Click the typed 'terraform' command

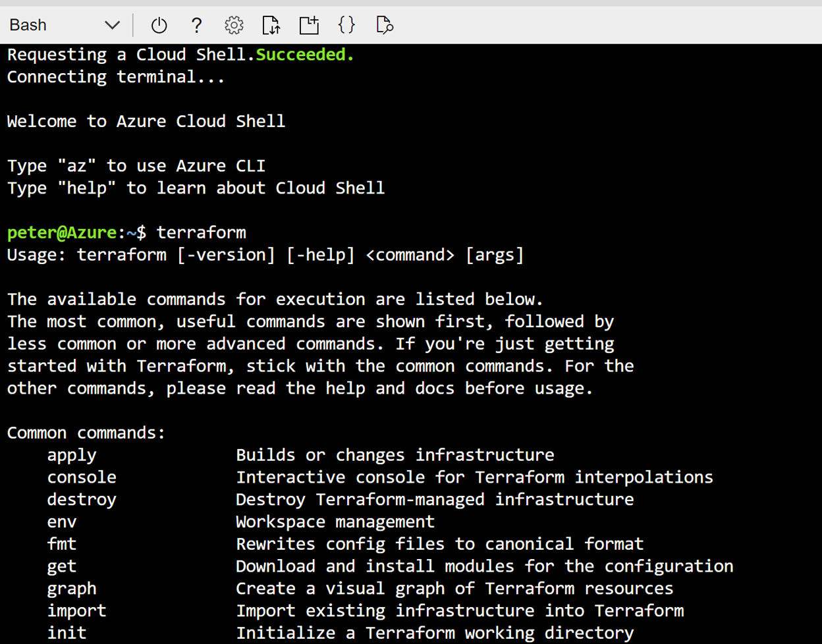click(x=201, y=232)
